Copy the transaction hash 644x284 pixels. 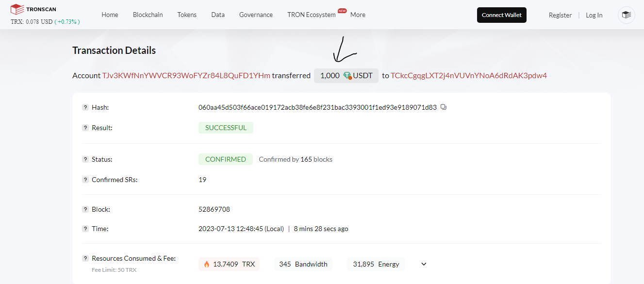click(443, 107)
